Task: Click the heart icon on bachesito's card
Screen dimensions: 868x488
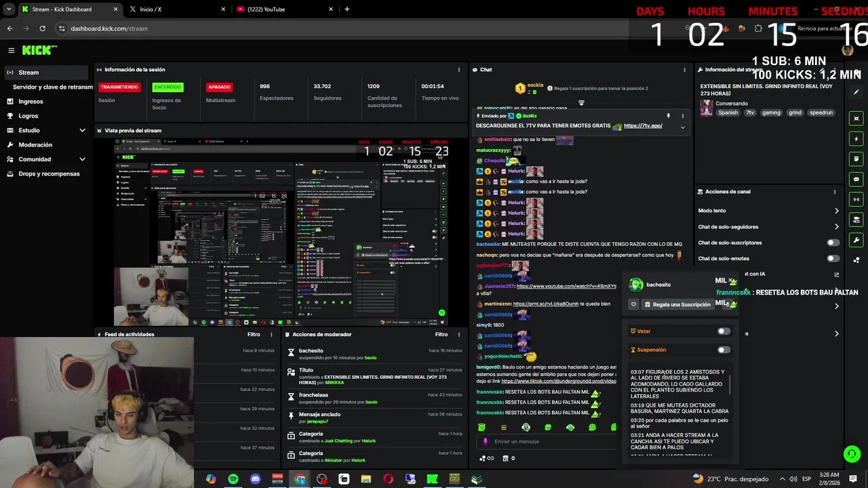Action: click(x=633, y=304)
